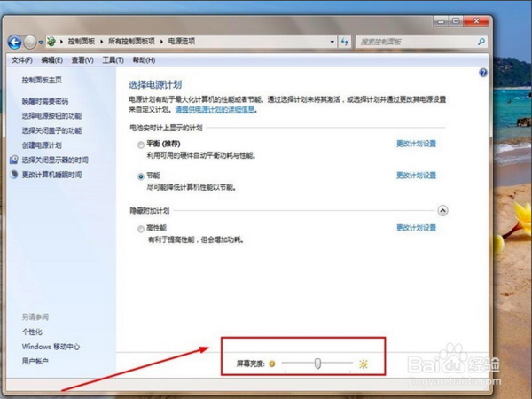Viewport: 532px width, 399px height.
Task: Open 选择电源按钮的功能 link
Action: [51, 116]
